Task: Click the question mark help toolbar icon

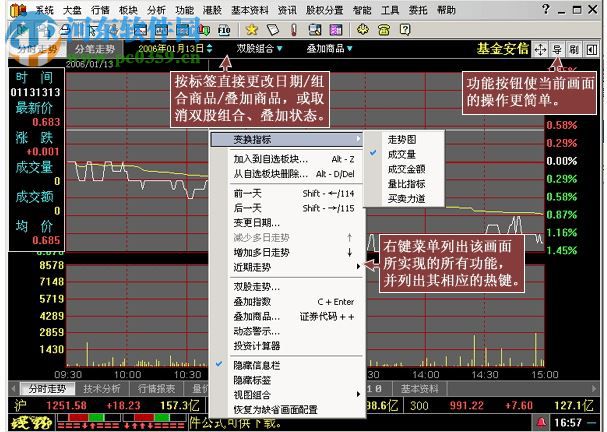Action: pyautogui.click(x=405, y=29)
